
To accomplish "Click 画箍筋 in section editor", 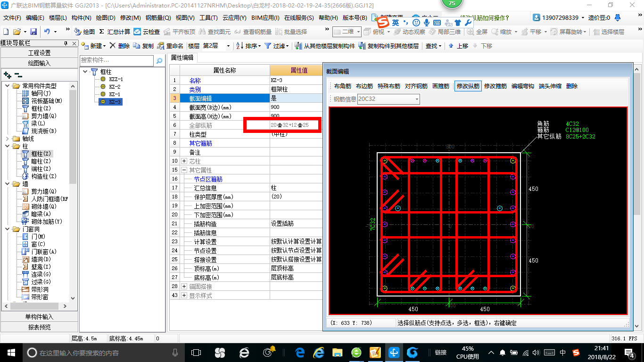I will point(441,86).
